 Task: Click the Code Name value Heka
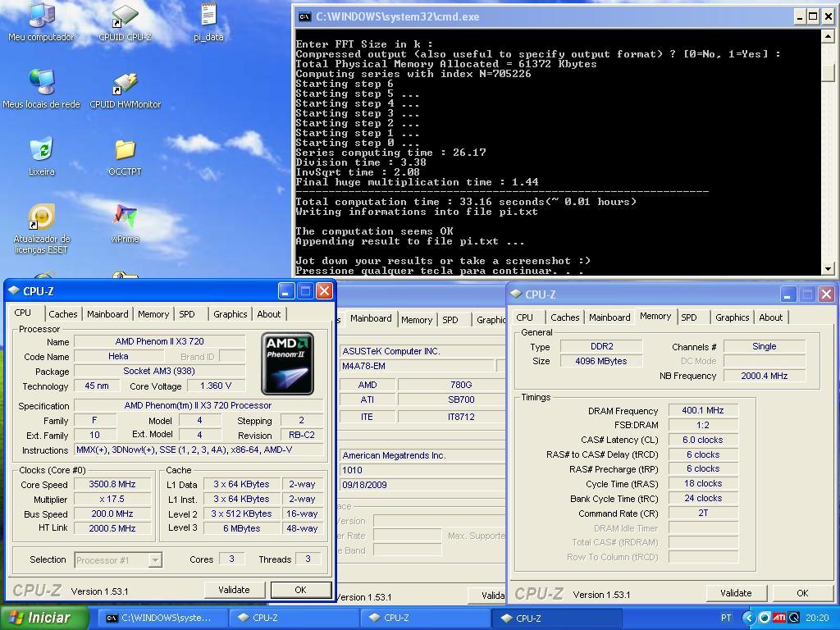point(118,356)
